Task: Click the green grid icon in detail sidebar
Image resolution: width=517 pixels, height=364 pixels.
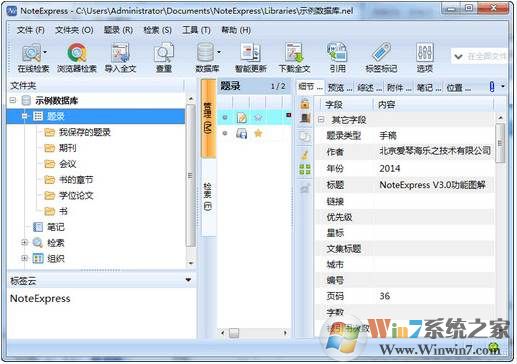Action: [305, 169]
